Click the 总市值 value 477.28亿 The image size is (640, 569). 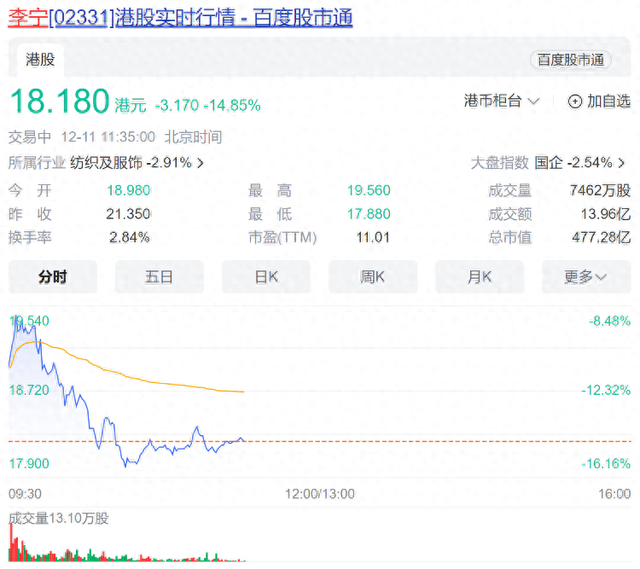pos(601,237)
